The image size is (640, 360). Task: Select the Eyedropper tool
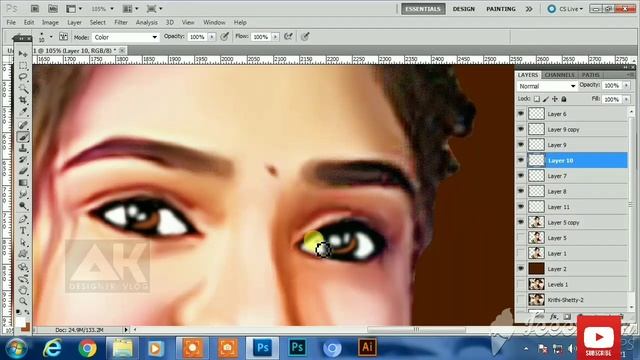23,111
